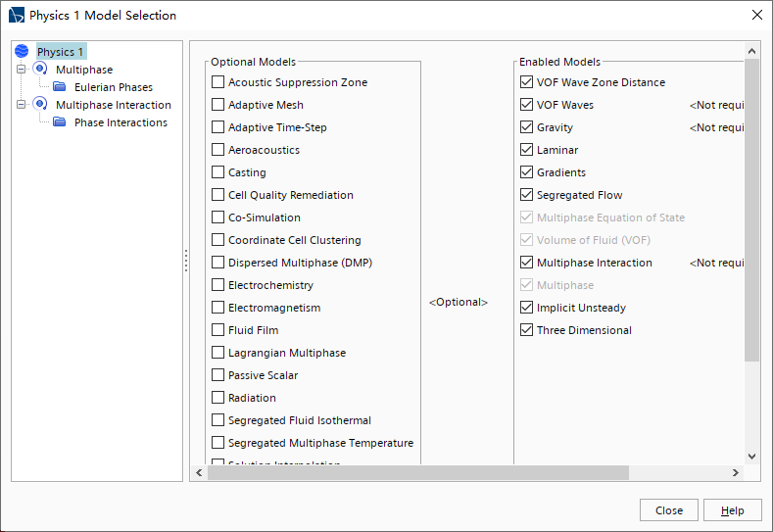Select Eulerian Phases in the tree
Viewport: 773px width, 532px height.
114,87
